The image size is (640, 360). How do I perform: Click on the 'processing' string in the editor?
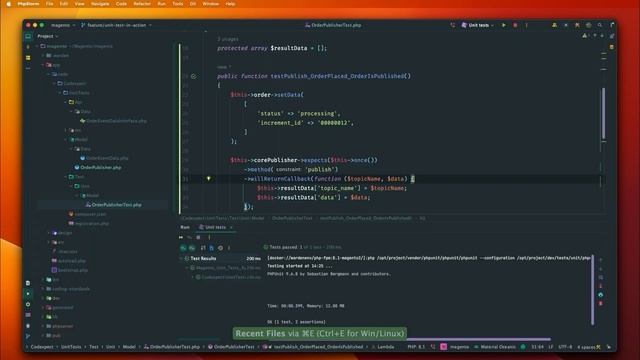click(317, 113)
